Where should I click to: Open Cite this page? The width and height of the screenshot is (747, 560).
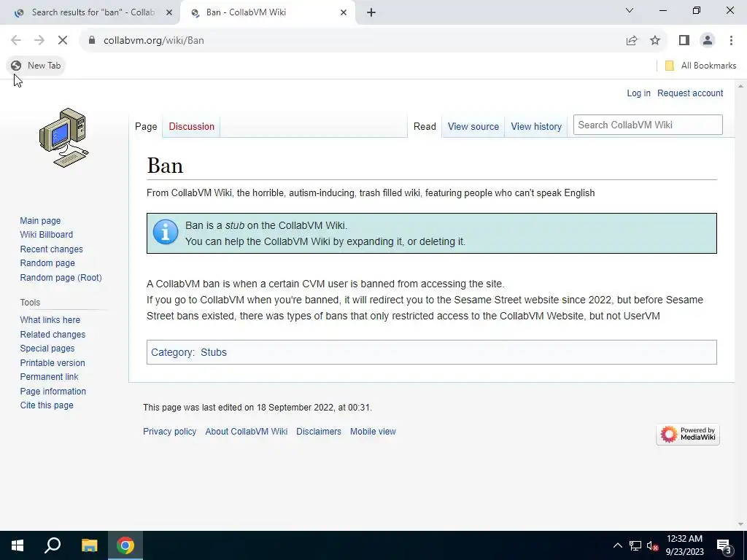pos(47,405)
